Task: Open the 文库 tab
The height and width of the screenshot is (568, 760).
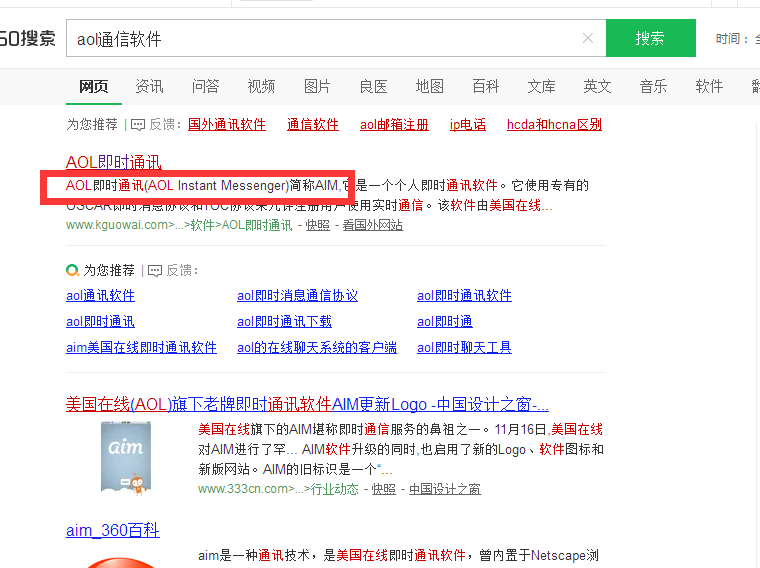Action: pos(541,87)
